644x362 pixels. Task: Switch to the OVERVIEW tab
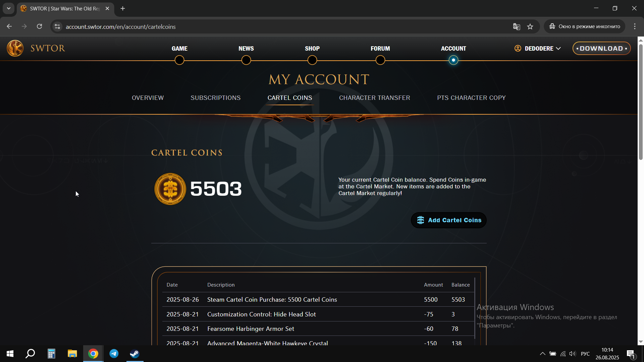point(148,98)
